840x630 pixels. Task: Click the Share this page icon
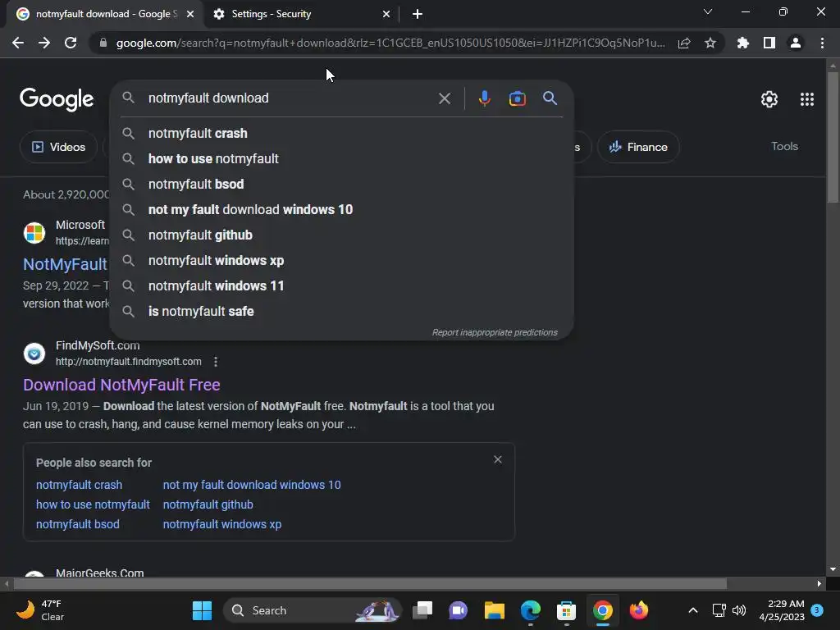coord(684,43)
